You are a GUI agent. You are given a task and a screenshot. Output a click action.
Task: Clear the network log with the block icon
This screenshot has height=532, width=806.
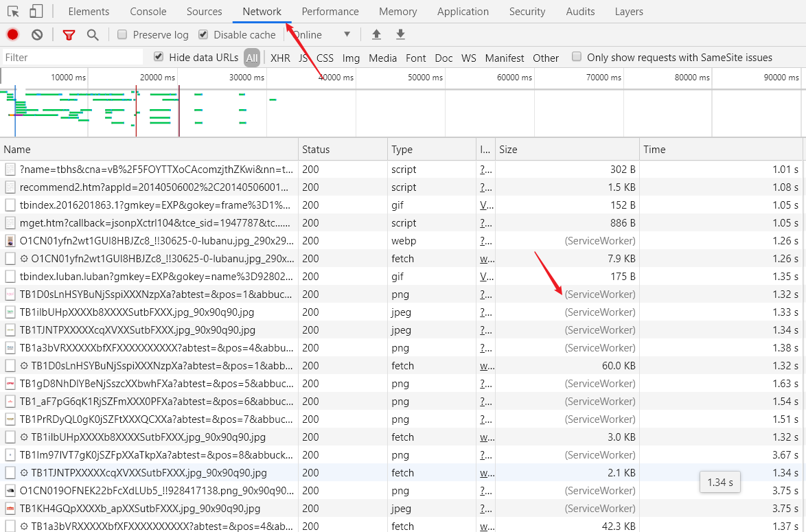point(37,34)
